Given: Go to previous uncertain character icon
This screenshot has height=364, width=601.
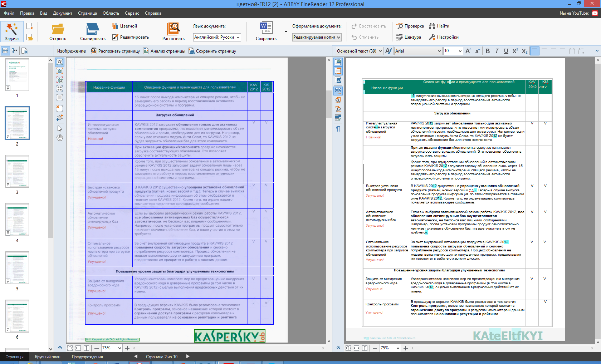Looking at the screenshot, I should [338, 100].
